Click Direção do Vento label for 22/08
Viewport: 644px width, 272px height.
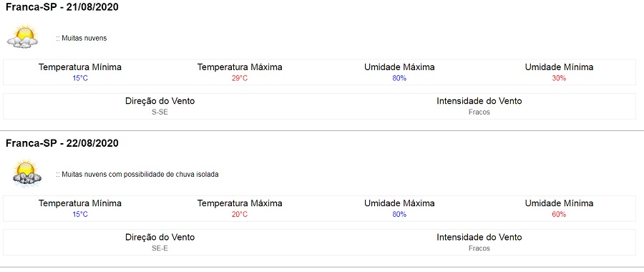point(160,237)
